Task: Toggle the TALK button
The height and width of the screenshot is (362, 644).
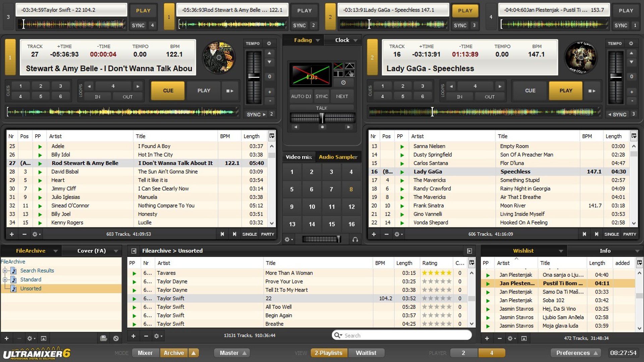Action: pos(321,108)
